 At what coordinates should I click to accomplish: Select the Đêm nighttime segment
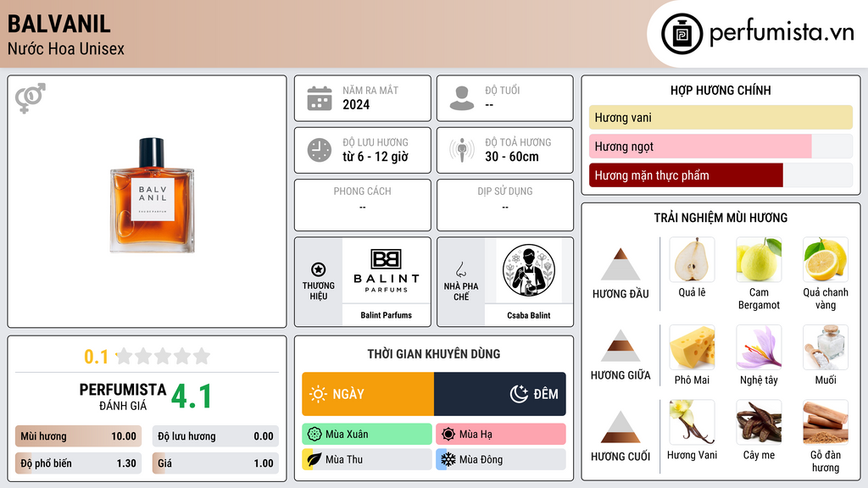[x=500, y=394]
